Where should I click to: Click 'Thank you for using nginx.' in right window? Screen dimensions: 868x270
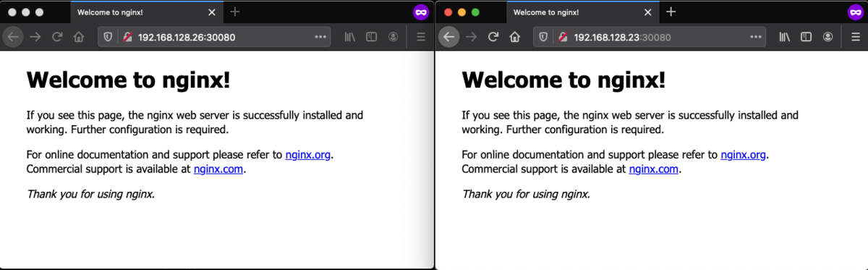pyautogui.click(x=527, y=194)
